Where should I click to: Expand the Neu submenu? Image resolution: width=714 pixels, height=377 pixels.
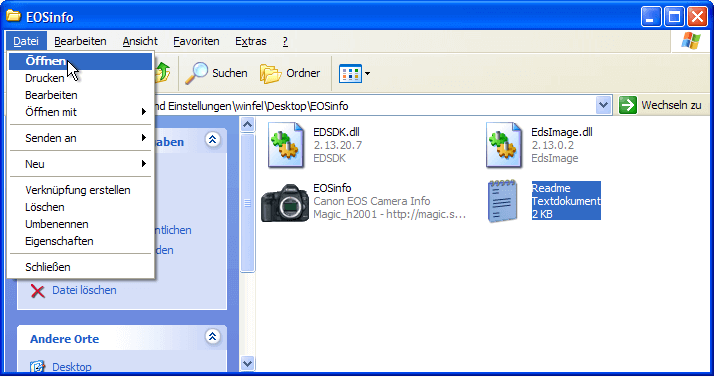[81, 164]
